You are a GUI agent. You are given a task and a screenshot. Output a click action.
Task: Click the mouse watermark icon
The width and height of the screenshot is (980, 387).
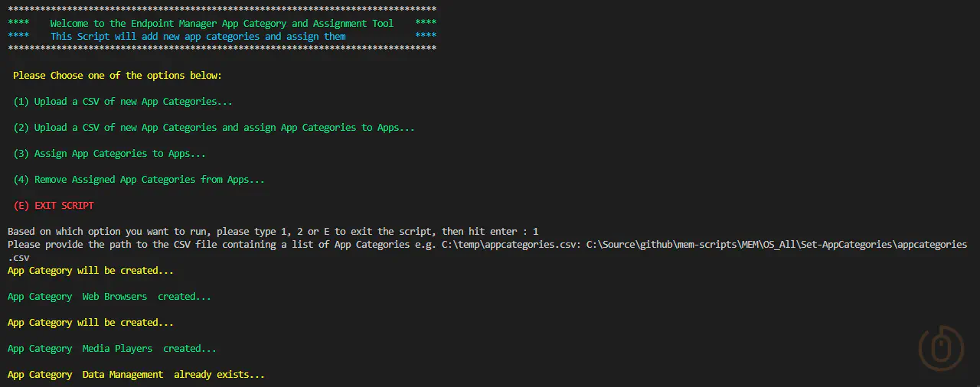coord(941,349)
